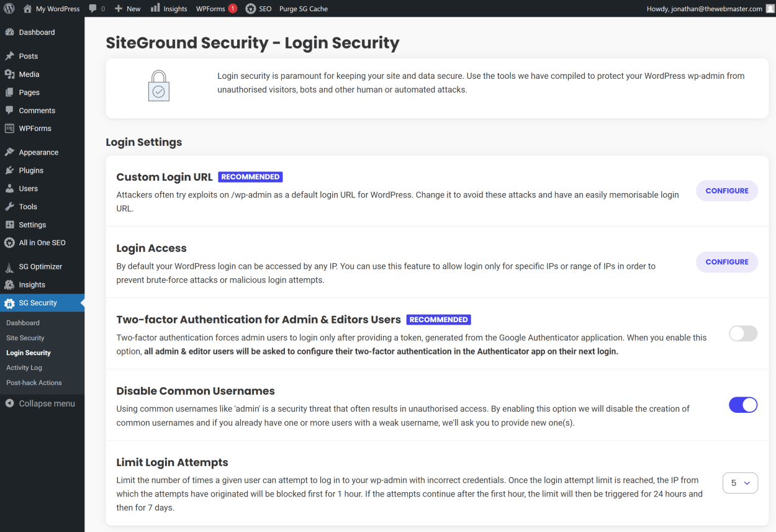The height and width of the screenshot is (532, 776).
Task: Click the Collapse menu label
Action: tap(47, 404)
